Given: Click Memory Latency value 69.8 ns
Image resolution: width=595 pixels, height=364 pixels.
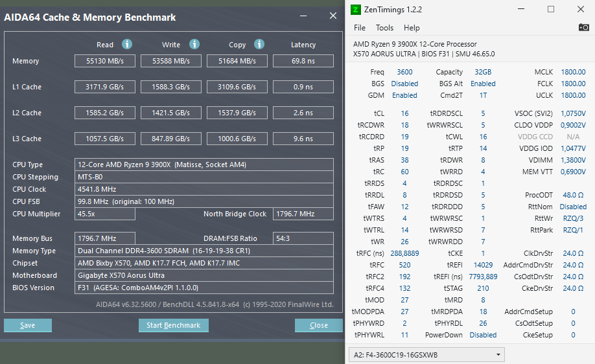Looking at the screenshot, I should (x=303, y=61).
